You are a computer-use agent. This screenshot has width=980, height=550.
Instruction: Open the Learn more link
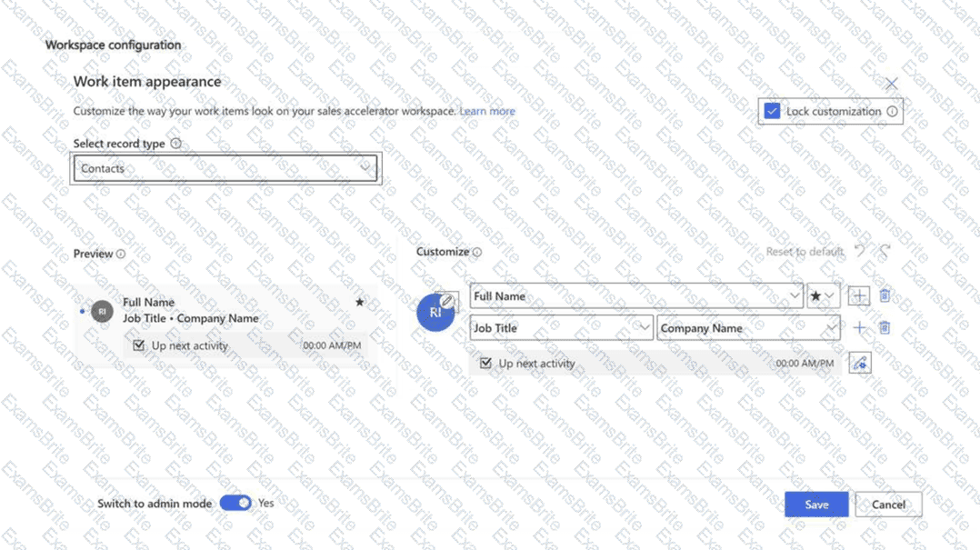click(487, 111)
